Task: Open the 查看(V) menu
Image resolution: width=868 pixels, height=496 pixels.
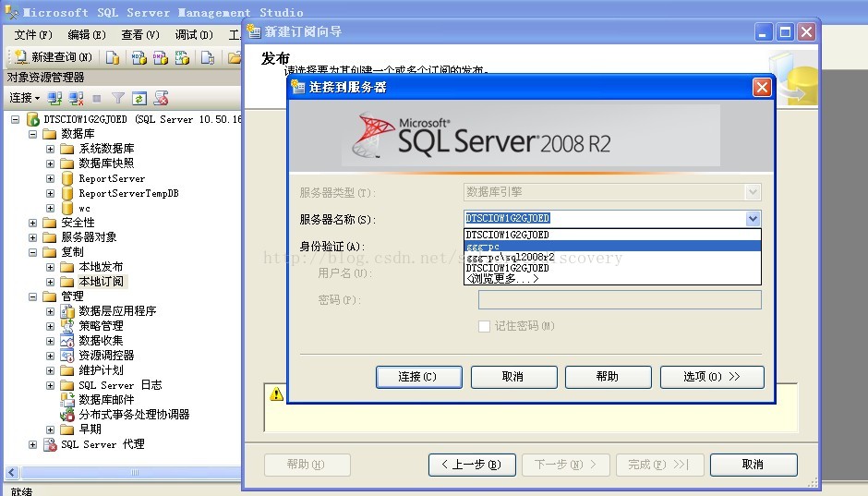Action: click(x=140, y=35)
